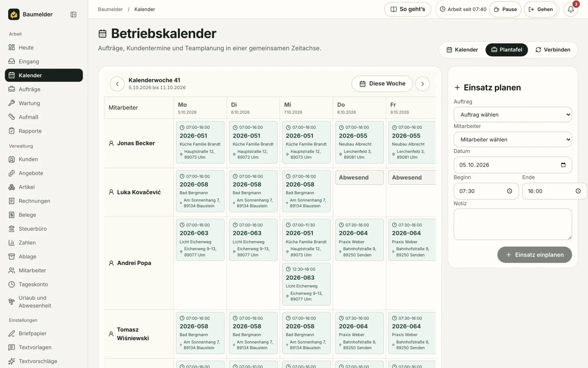Open Tomasz Wiśniewski Monday job 2026-058
Image resolution: width=588 pixels, height=368 pixels.
point(200,333)
